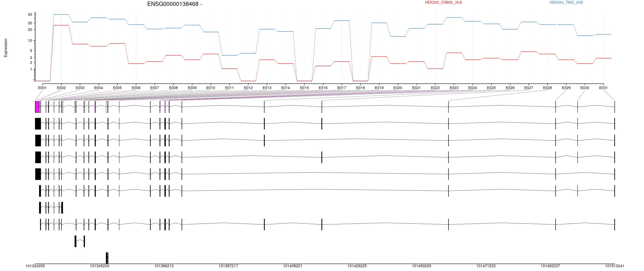
Task: Click exon label E021
Action: [416, 88]
